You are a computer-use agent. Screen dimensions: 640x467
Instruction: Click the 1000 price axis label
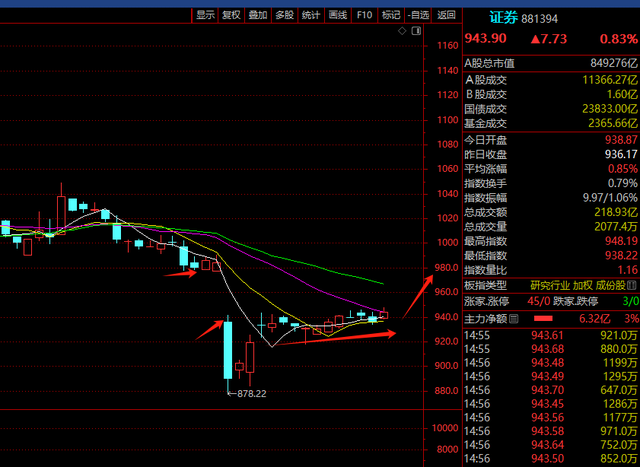tap(448, 242)
